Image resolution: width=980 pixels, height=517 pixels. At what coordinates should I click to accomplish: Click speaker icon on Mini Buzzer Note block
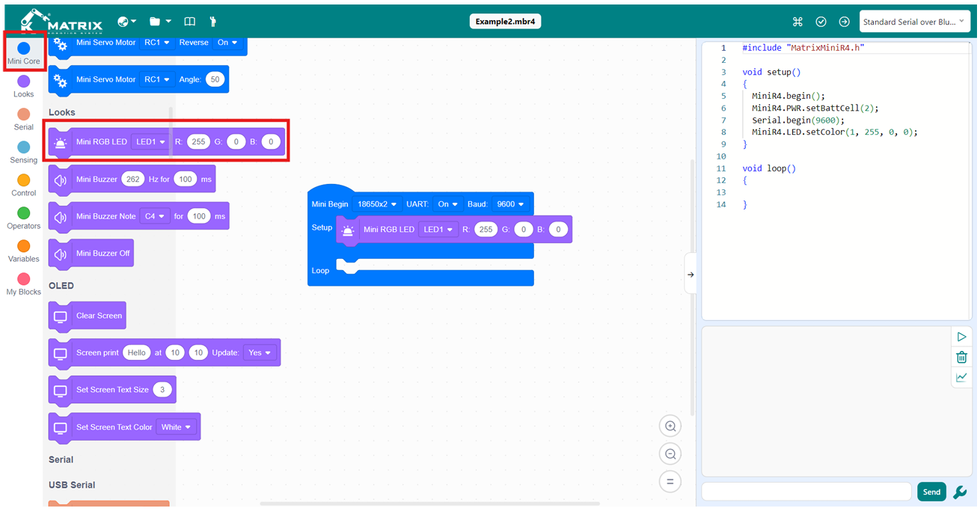[x=61, y=216]
